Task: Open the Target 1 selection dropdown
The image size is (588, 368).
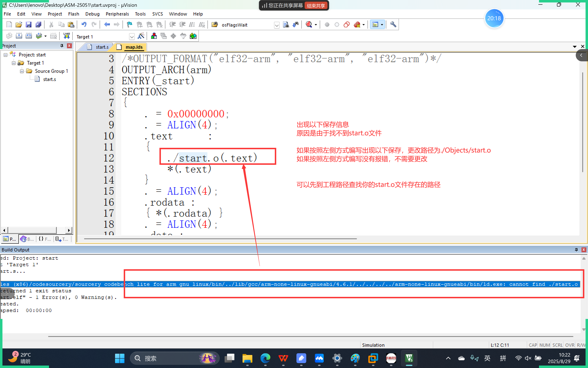Action: coord(132,37)
